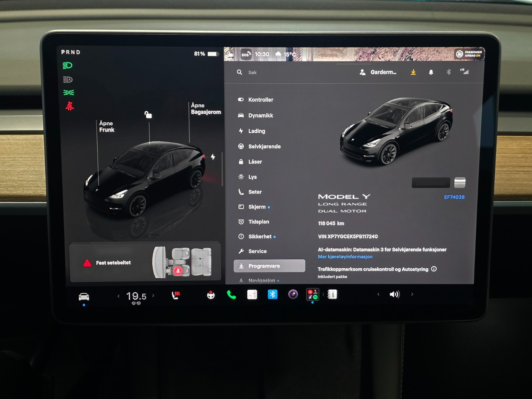Tap the parking lights indicator icon
Viewport: 532px width, 399px height.
(69, 92)
